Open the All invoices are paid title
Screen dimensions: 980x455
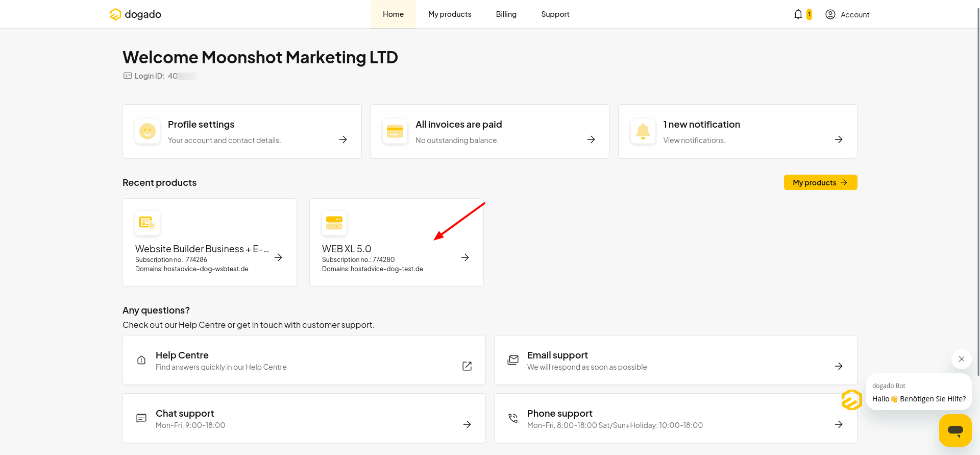point(459,125)
